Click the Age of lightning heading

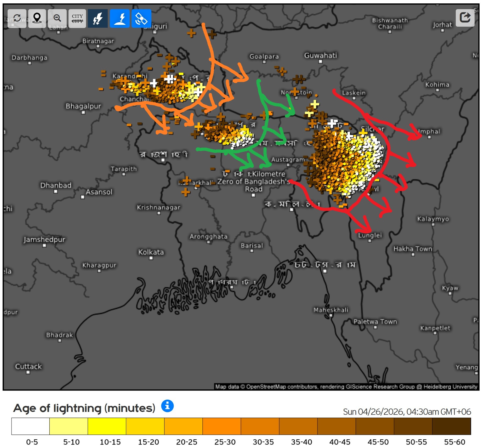(84, 408)
